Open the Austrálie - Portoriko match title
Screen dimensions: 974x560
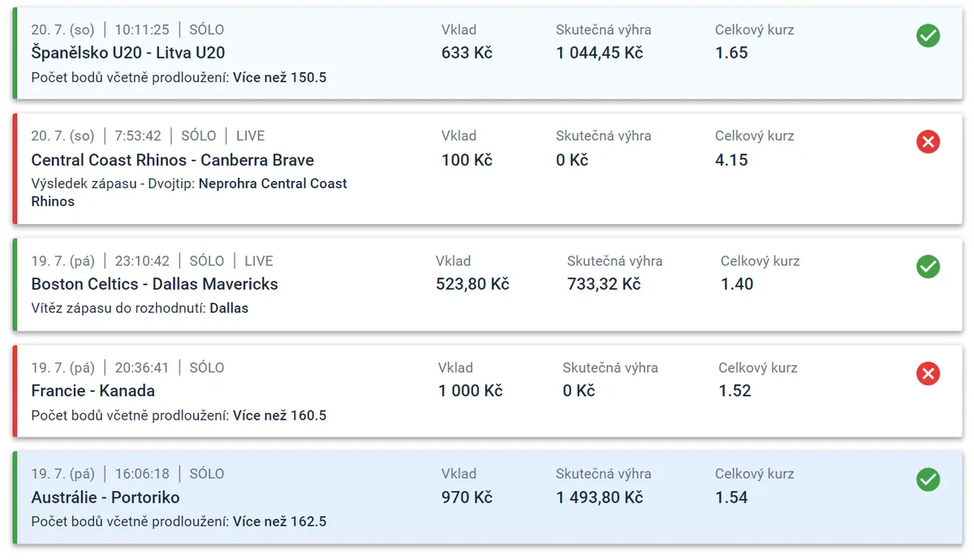(106, 498)
